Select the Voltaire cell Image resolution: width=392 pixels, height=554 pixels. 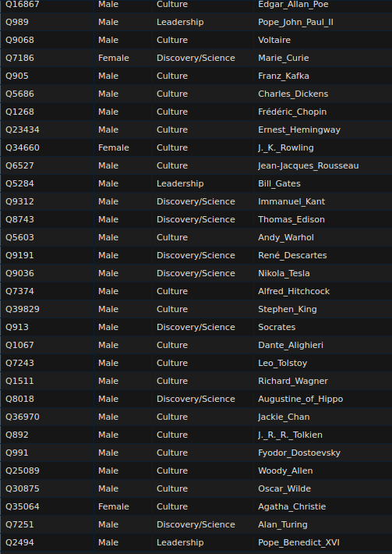coord(323,40)
